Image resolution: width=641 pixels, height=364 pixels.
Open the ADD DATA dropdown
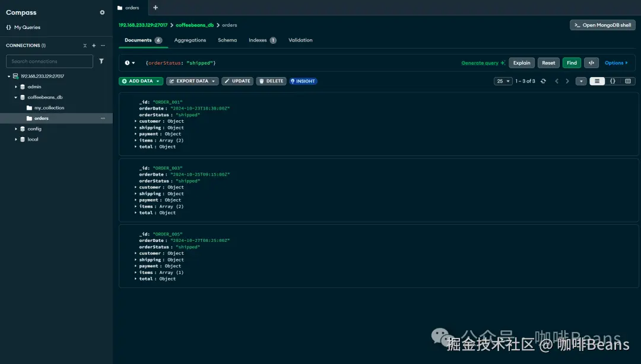pos(141,81)
